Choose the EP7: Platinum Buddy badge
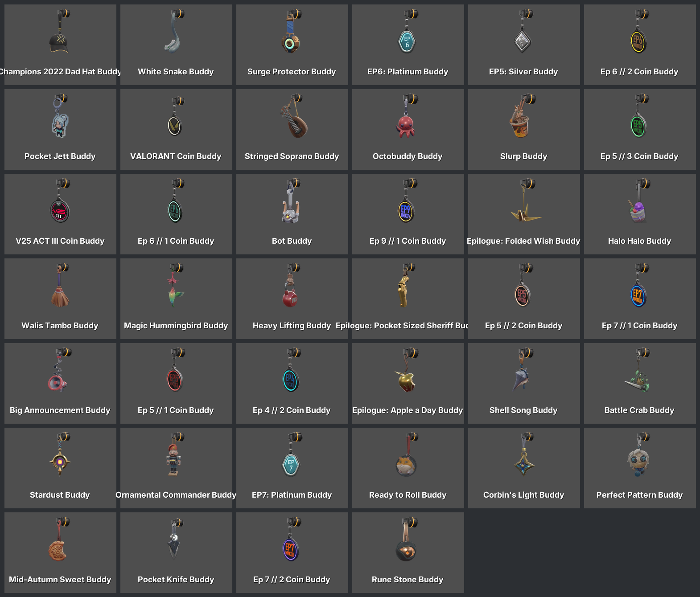700x597 pixels. click(x=292, y=454)
